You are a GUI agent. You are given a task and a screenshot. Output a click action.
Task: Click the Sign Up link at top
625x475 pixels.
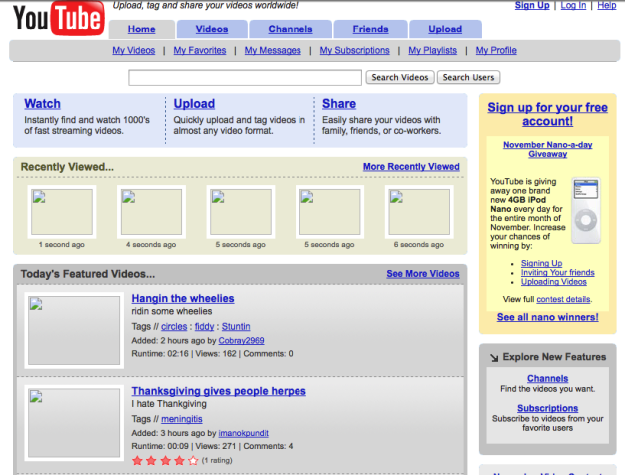click(x=531, y=6)
